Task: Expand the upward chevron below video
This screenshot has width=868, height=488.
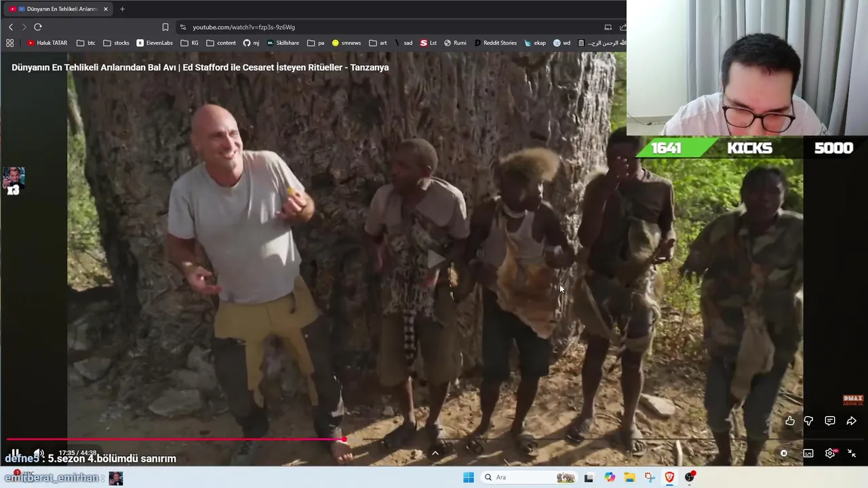Action: pyautogui.click(x=435, y=453)
